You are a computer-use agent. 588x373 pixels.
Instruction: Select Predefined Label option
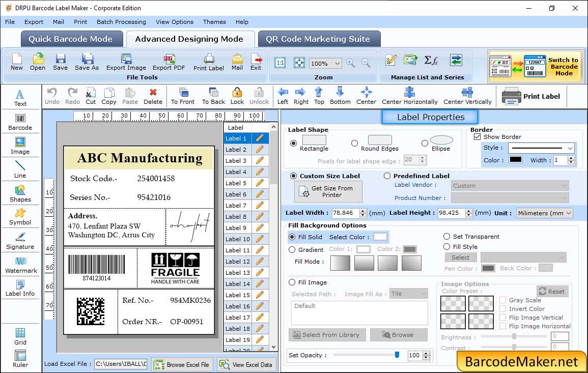coord(387,176)
